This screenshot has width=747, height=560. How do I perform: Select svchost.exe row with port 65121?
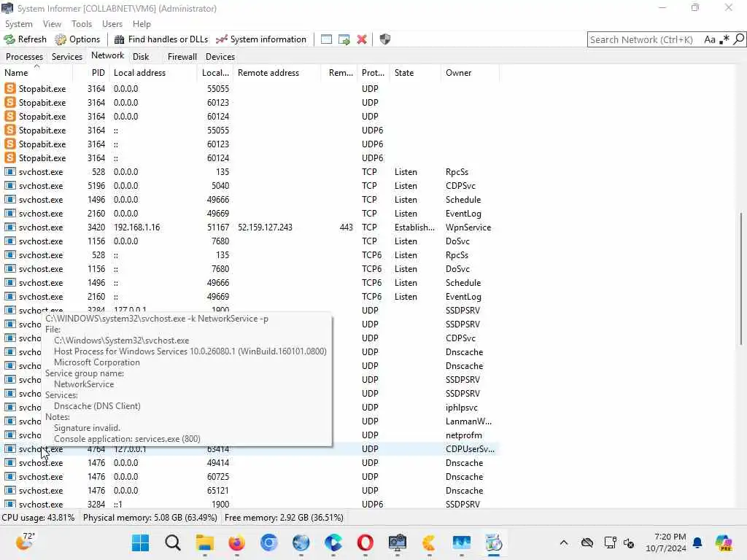point(249,491)
